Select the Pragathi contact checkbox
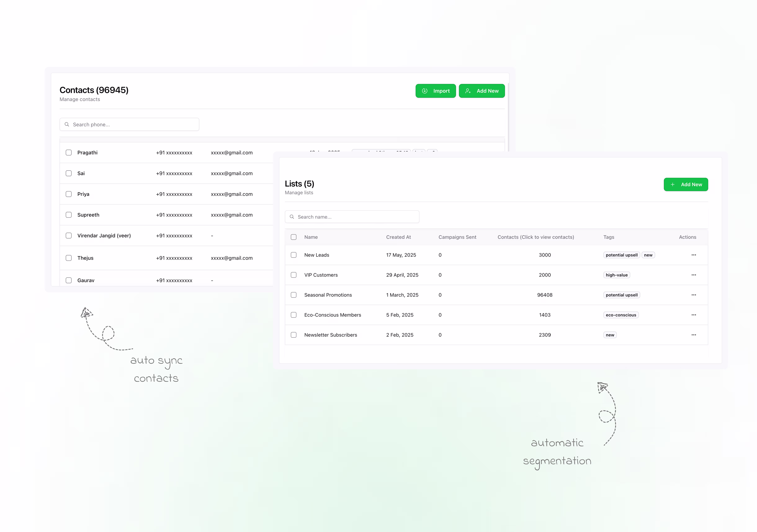This screenshot has width=757, height=532. (x=69, y=152)
